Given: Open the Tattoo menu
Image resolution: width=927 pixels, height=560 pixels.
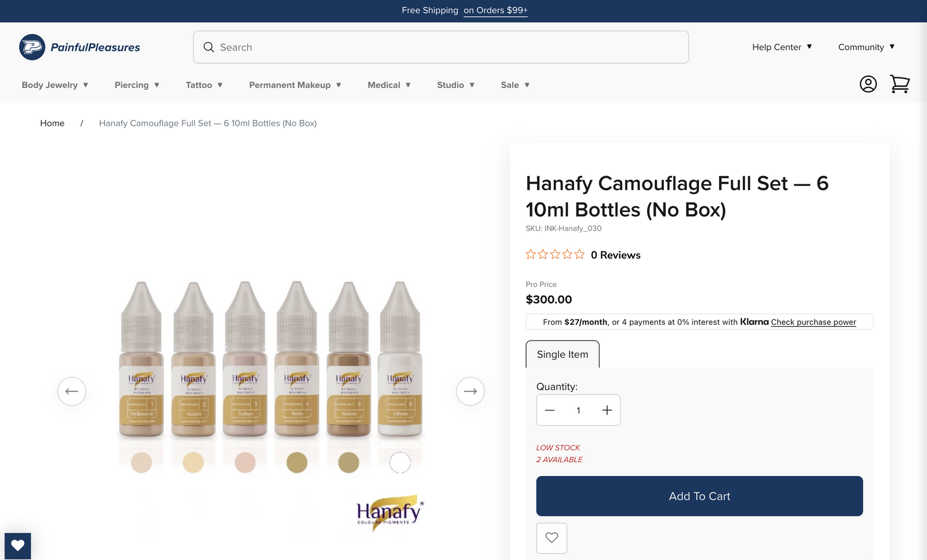Looking at the screenshot, I should 205,85.
